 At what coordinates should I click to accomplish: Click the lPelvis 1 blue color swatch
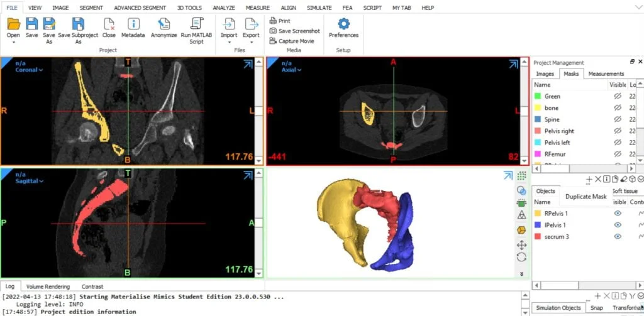[x=538, y=225]
